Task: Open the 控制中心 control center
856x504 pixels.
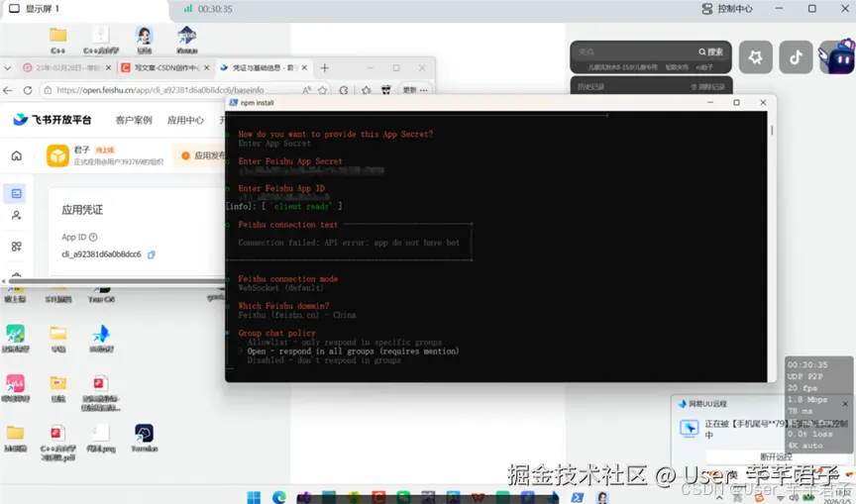Action: point(726,9)
